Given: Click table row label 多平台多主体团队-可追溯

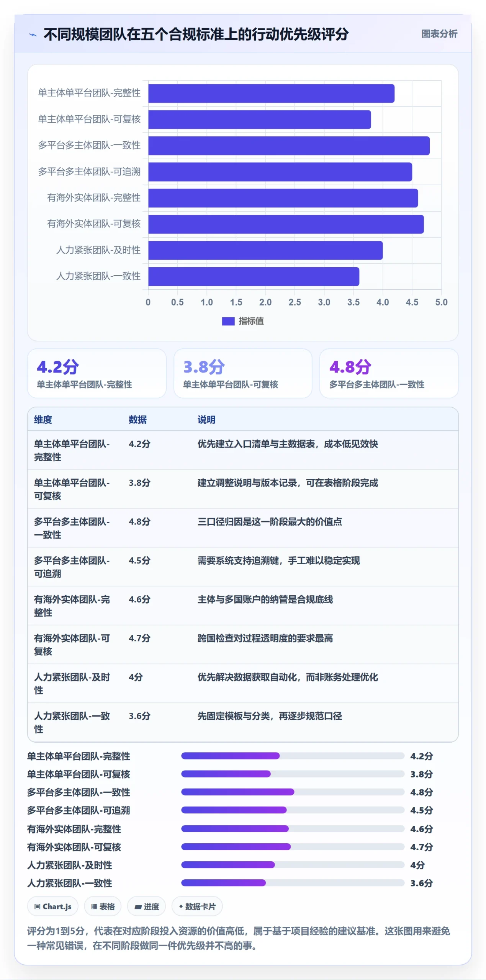Looking at the screenshot, I should coord(72,567).
